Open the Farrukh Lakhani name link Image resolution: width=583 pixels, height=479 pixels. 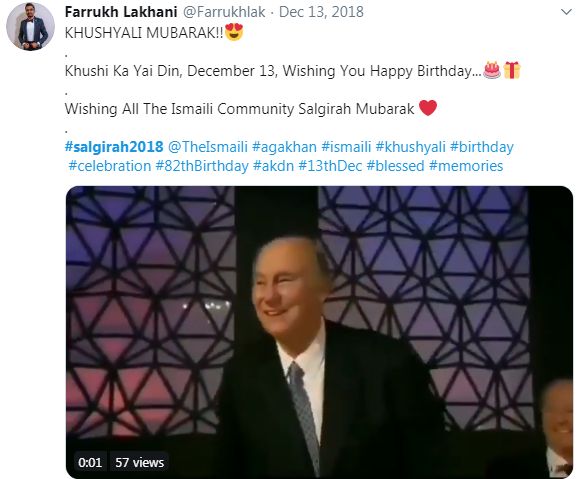coord(121,12)
